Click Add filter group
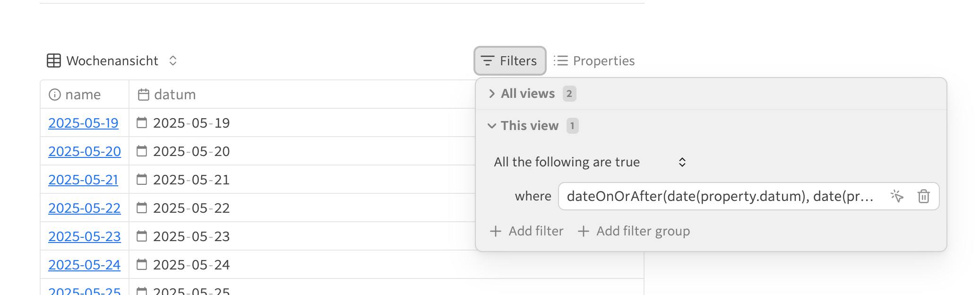Image resolution: width=980 pixels, height=295 pixels. point(634,231)
